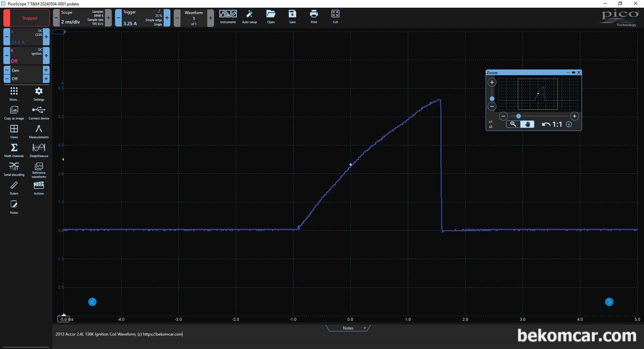Image resolution: width=644 pixels, height=349 pixels.
Task: Close the Notes tab with x
Action: [365, 328]
